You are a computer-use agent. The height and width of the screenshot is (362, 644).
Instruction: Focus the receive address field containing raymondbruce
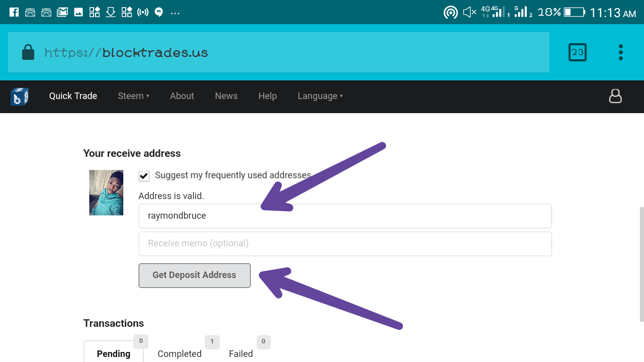(345, 216)
